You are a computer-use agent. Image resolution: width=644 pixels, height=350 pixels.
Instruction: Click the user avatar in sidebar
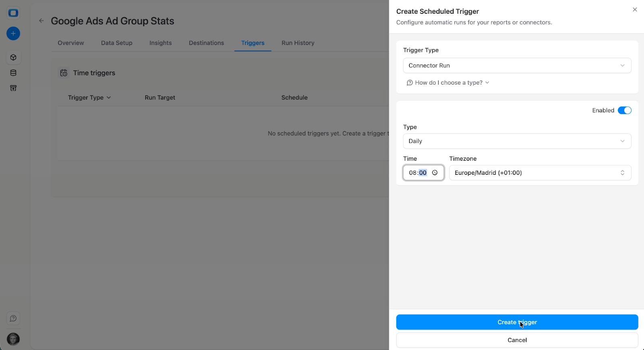(x=13, y=339)
